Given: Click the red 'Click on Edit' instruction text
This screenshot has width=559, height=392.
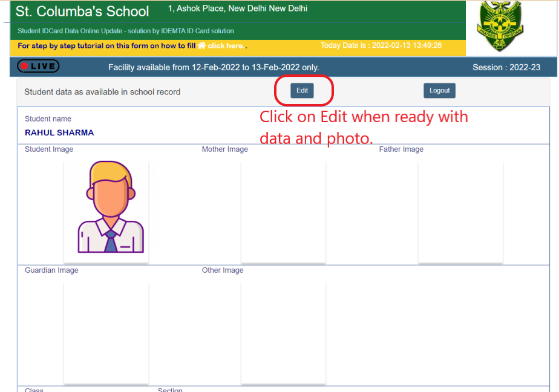Looking at the screenshot, I should (363, 127).
